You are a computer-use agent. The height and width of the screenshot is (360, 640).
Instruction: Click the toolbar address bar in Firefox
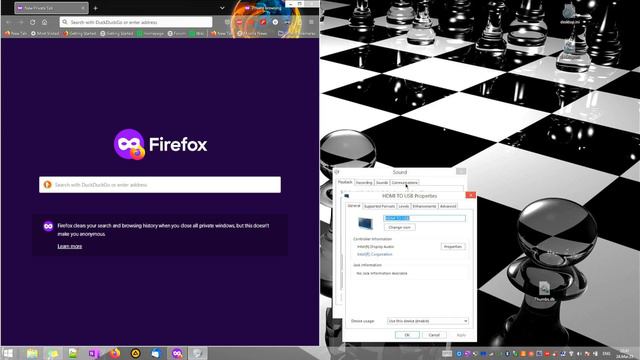tap(136, 22)
